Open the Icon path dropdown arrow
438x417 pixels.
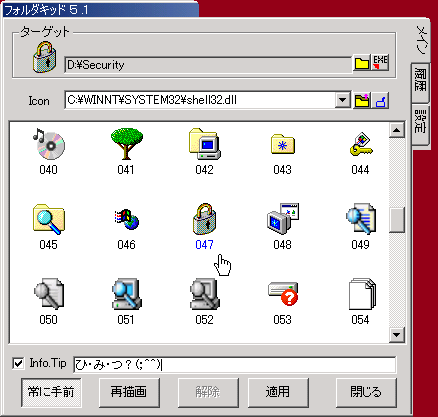[342, 100]
